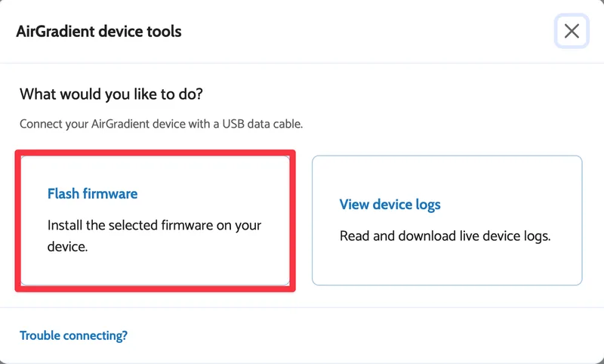Open the Trouble connecting? link
Screen dimensions: 604x364
[x=73, y=335]
